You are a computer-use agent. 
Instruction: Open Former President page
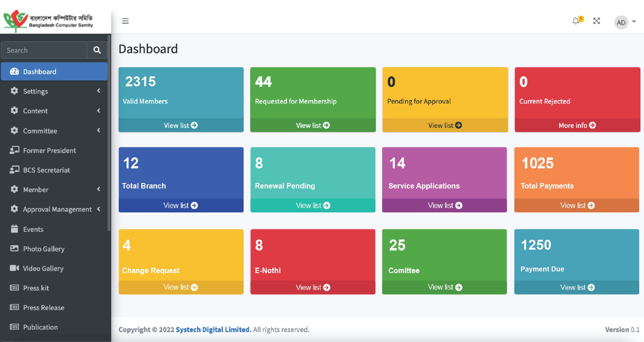(x=49, y=150)
